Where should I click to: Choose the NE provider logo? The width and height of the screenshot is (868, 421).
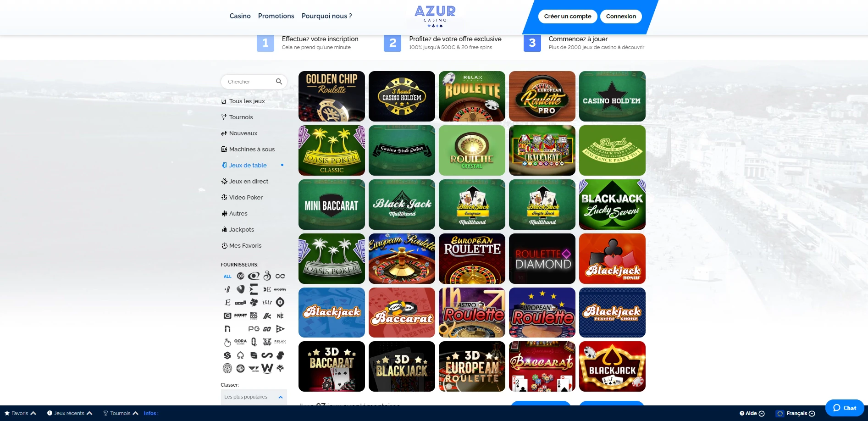[280, 316]
